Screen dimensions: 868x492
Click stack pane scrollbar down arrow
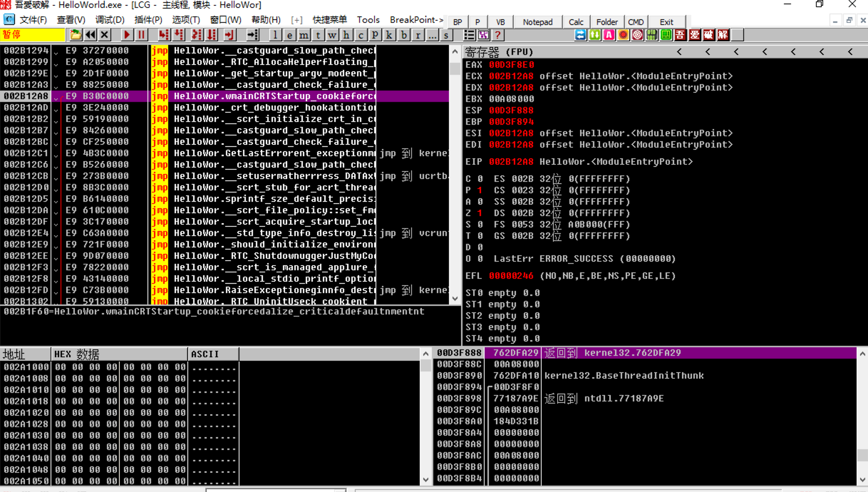862,480
